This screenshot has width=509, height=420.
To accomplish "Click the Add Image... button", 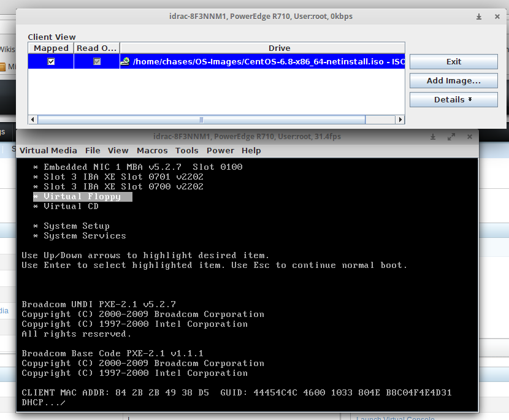I will tap(453, 80).
